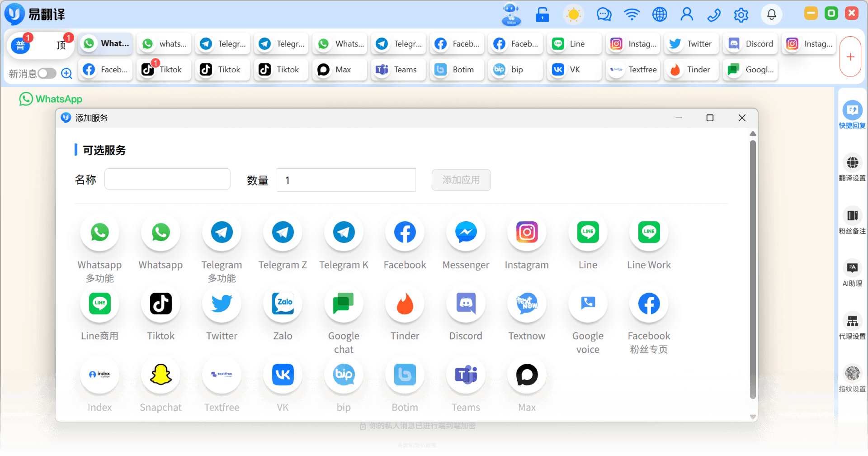
Task: Add a new service with the plus button
Action: click(x=850, y=57)
